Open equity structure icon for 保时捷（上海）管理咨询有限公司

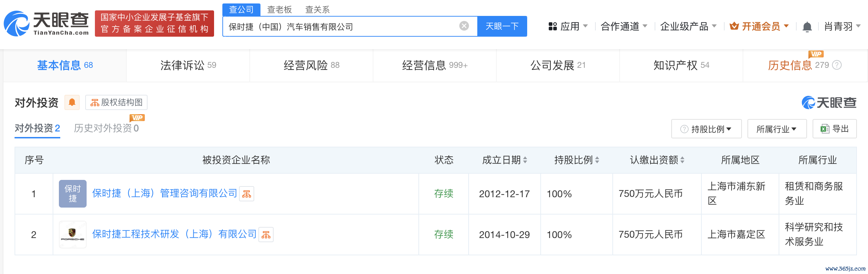(x=247, y=194)
